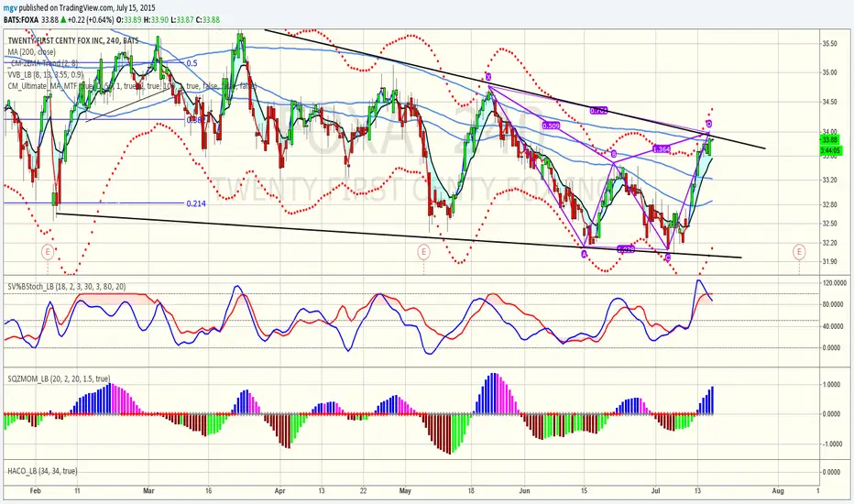Click the 1.0000 squeeze momentum axis value
The height and width of the screenshot is (504, 854).
click(x=833, y=385)
